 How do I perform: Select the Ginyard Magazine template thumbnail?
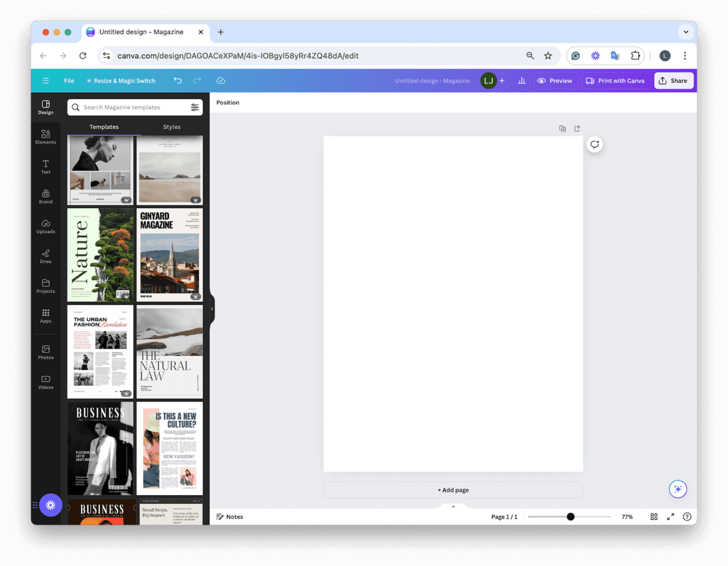click(169, 255)
